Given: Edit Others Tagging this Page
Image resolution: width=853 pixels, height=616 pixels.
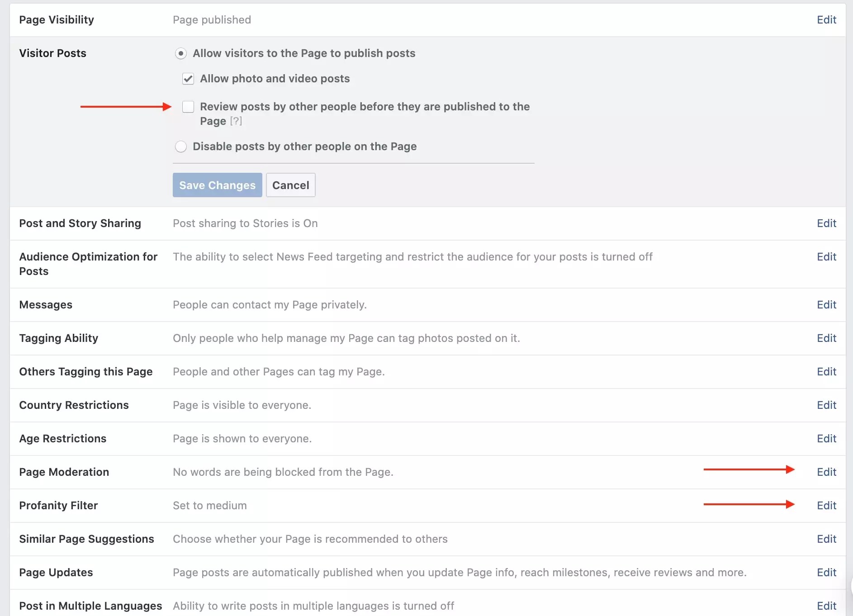Looking at the screenshot, I should [x=826, y=372].
